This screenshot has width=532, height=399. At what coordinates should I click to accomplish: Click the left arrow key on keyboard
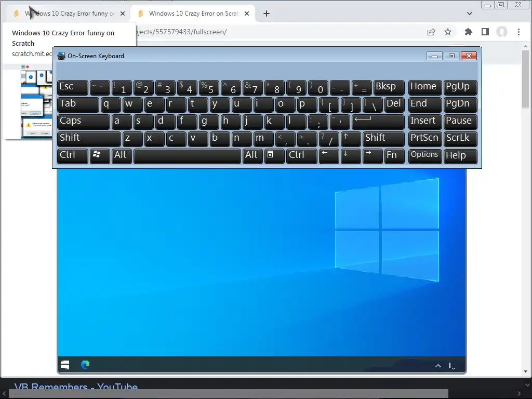pyautogui.click(x=329, y=156)
